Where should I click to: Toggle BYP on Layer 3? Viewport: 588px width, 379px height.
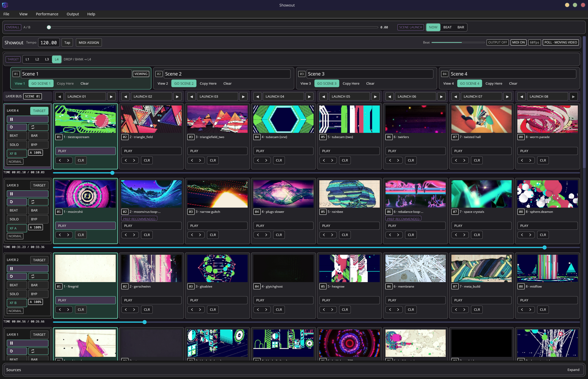[x=38, y=219]
